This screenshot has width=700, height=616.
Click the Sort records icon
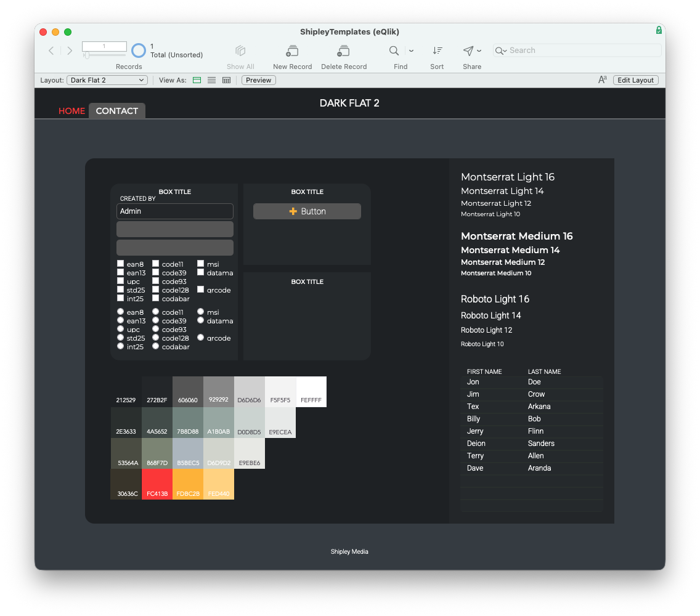click(437, 51)
